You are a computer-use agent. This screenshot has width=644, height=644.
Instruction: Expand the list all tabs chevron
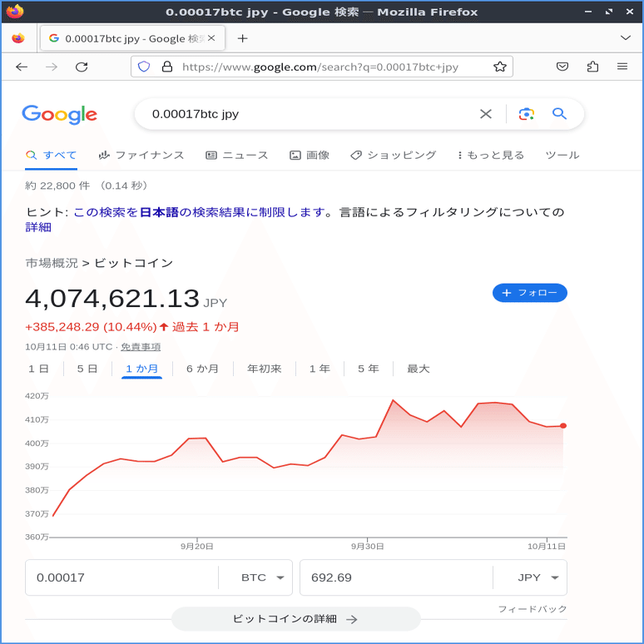625,37
